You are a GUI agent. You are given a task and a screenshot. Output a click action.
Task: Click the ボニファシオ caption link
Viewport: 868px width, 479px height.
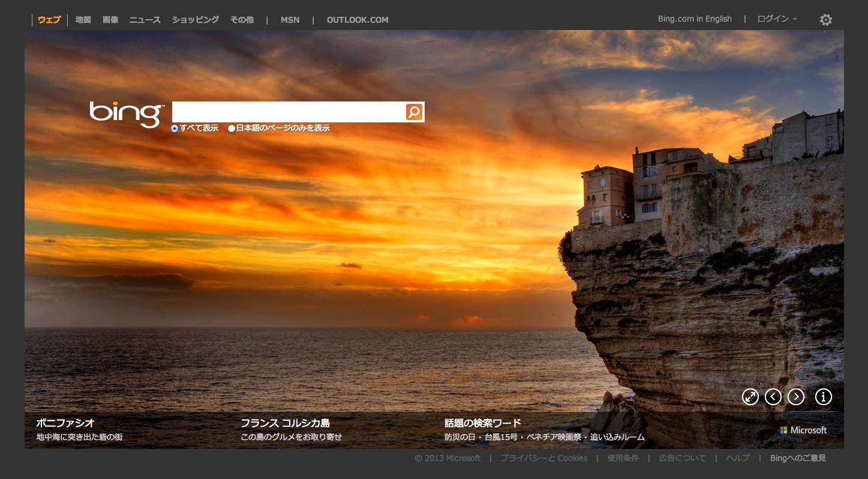click(65, 423)
